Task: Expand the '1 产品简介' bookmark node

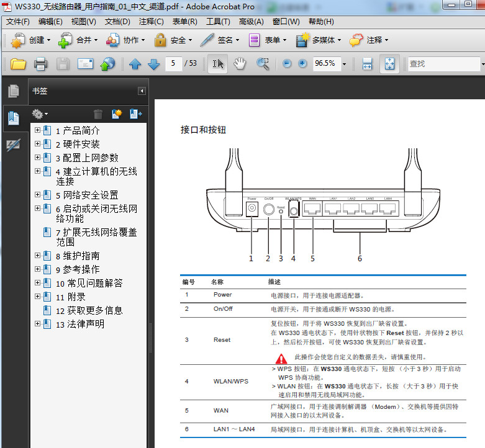Action: (38, 130)
